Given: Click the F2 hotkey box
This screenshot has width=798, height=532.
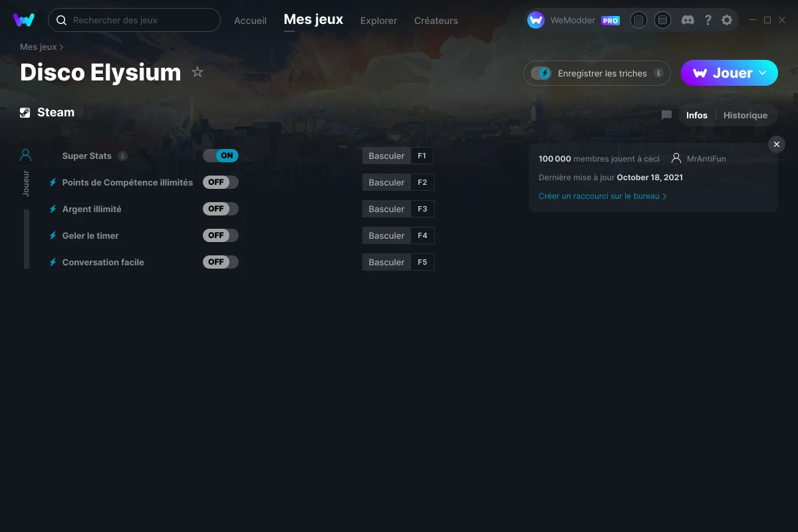Looking at the screenshot, I should (x=422, y=182).
